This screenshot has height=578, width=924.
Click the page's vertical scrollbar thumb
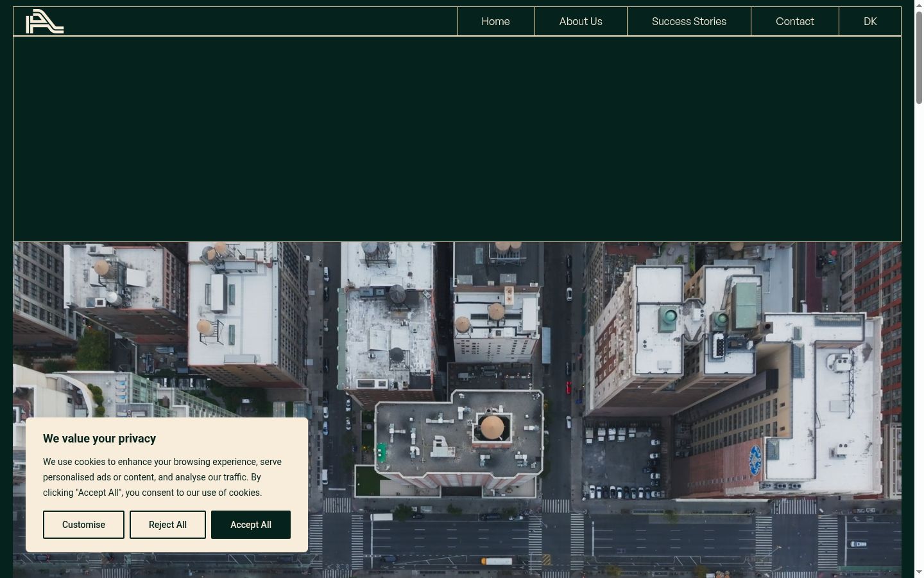[x=919, y=57]
